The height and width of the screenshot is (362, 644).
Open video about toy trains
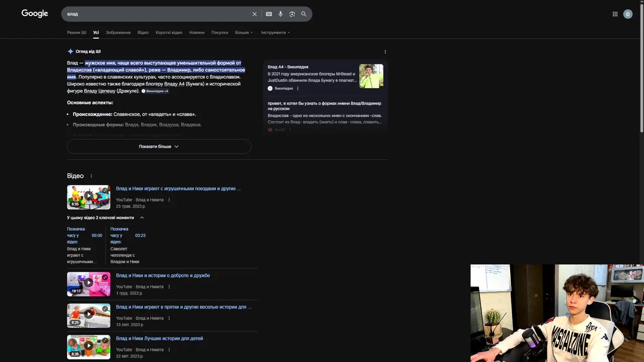click(178, 189)
